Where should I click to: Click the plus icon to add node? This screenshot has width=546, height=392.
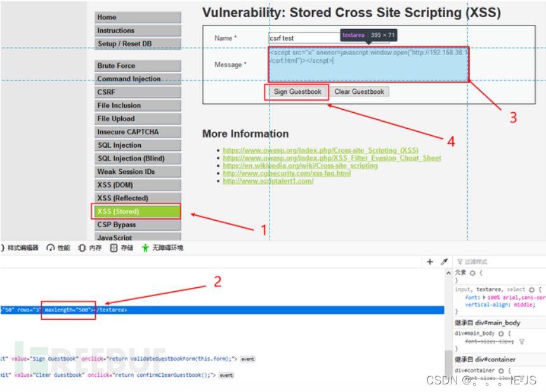tap(430, 262)
